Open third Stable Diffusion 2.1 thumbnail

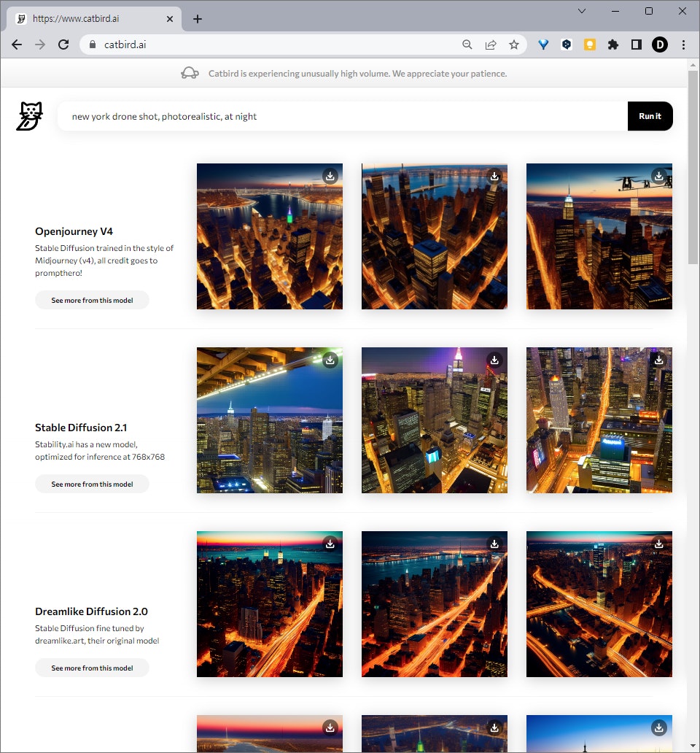coord(599,420)
